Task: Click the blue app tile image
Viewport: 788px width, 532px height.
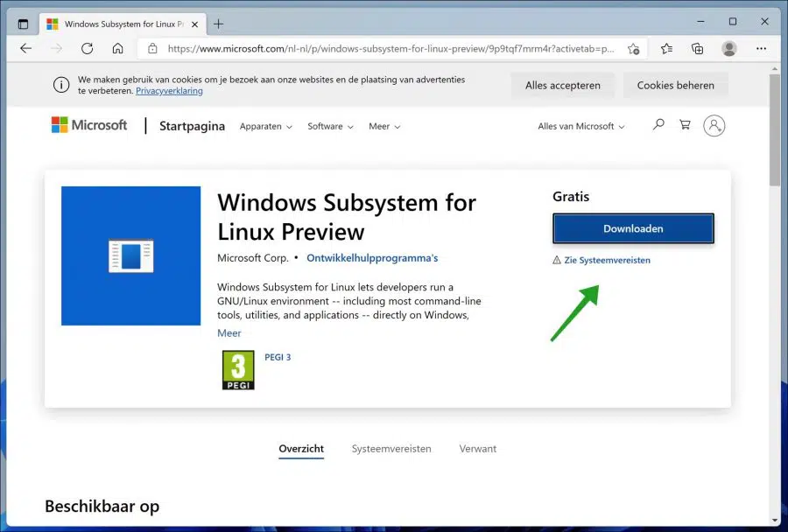Action: point(130,255)
